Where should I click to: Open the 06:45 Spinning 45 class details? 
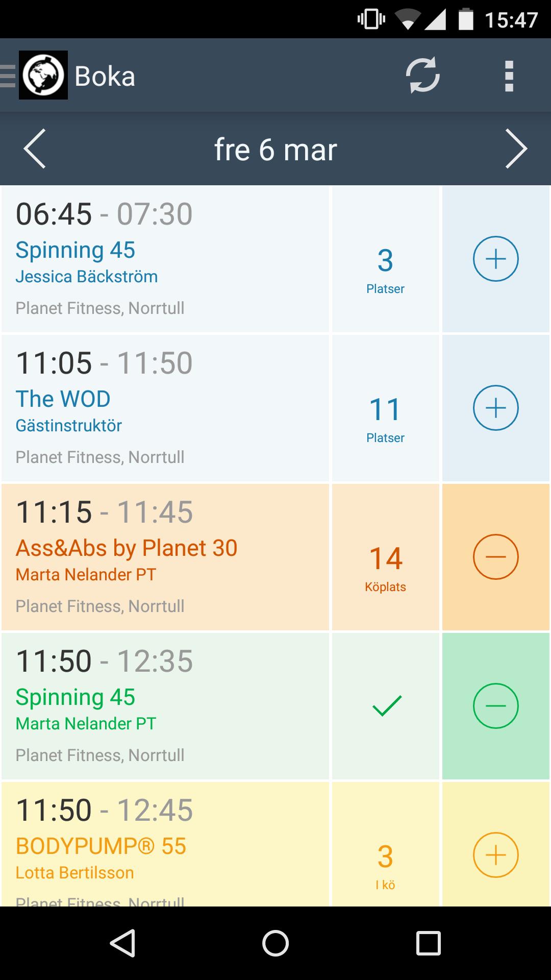(x=165, y=259)
